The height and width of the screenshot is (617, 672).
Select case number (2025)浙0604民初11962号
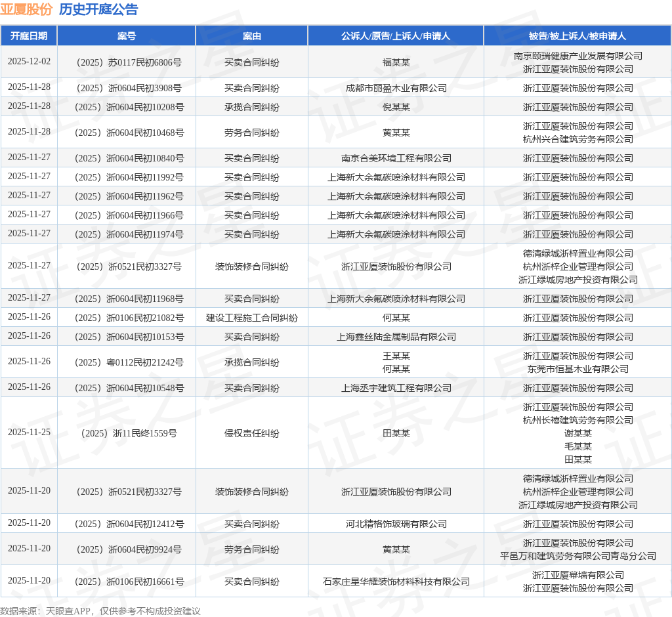coord(129,196)
